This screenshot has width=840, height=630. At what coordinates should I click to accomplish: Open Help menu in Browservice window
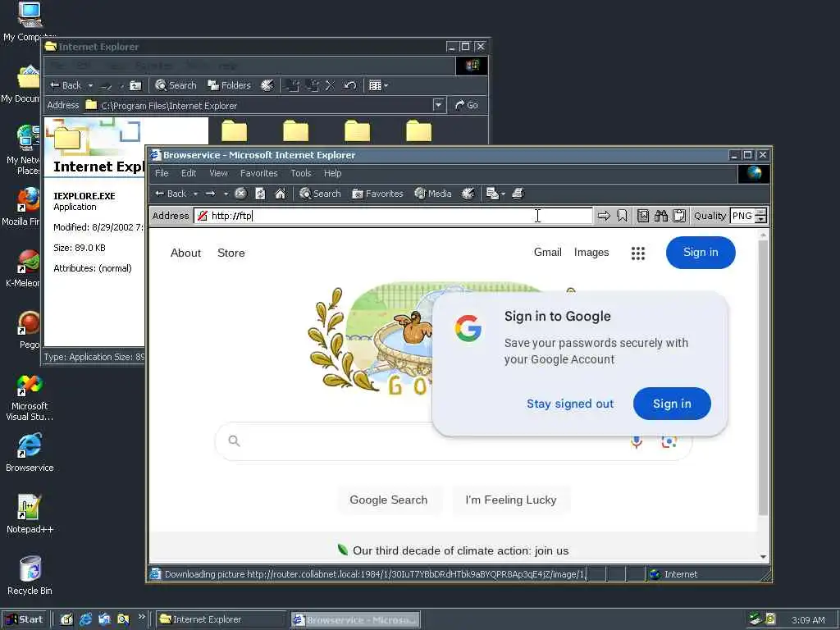(x=333, y=174)
